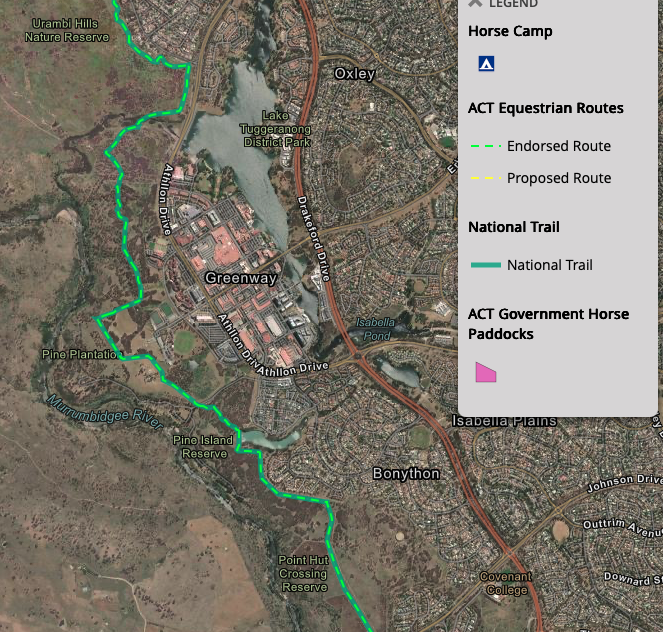
Task: Close the Legend panel
Action: 475,4
